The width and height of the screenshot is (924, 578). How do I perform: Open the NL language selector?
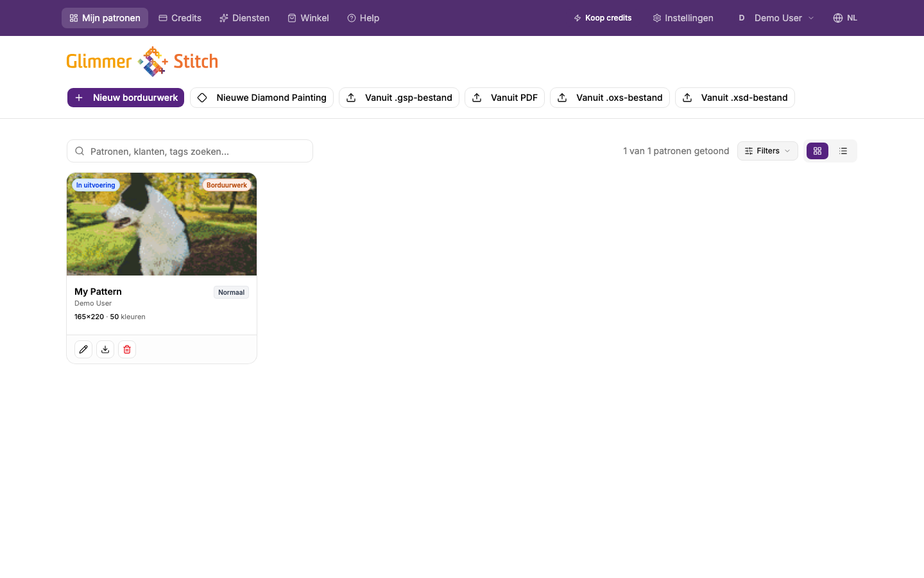(845, 18)
